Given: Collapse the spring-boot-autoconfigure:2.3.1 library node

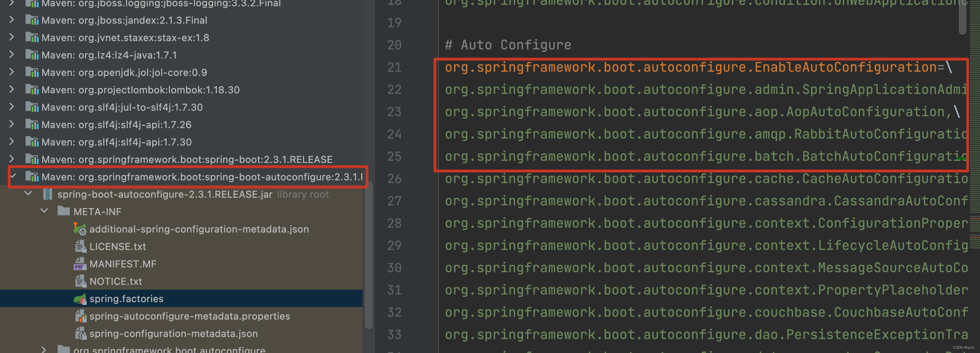Looking at the screenshot, I should click(13, 176).
